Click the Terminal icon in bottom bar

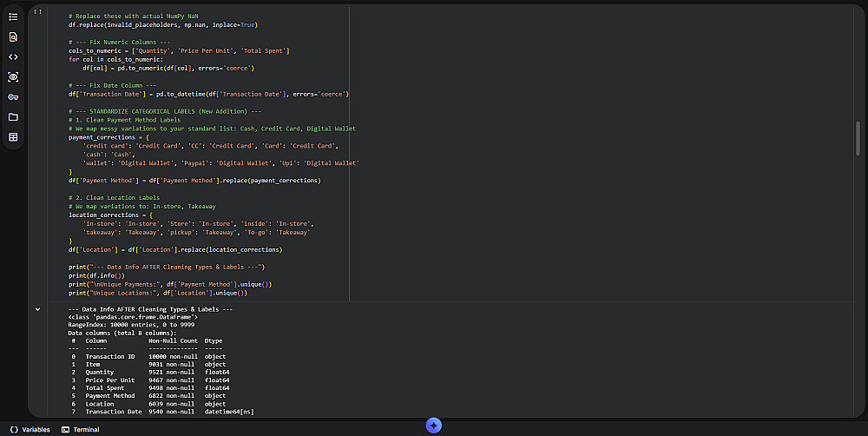tap(65, 429)
